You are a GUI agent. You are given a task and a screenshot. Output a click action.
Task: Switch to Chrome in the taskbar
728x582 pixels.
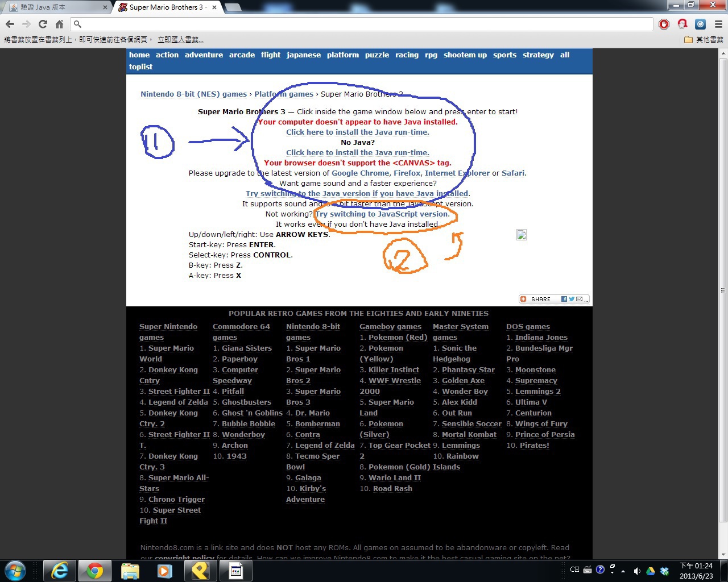[94, 570]
